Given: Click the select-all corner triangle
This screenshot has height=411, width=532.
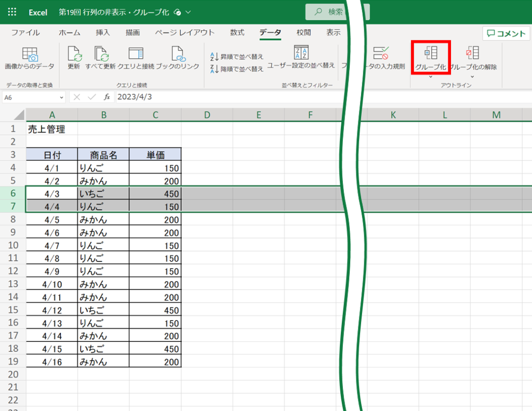Looking at the screenshot, I should (19, 115).
